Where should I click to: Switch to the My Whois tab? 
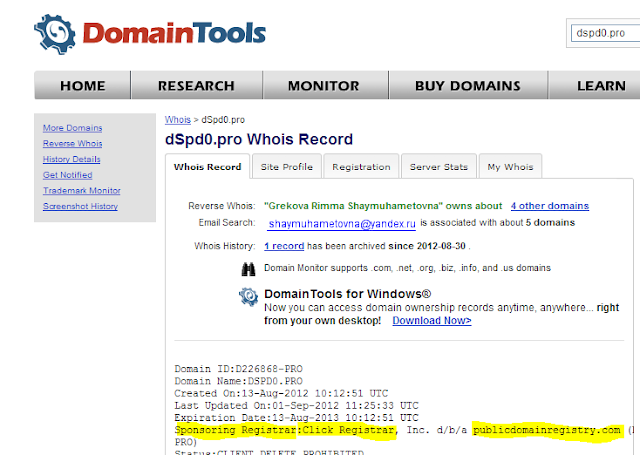coord(510,166)
